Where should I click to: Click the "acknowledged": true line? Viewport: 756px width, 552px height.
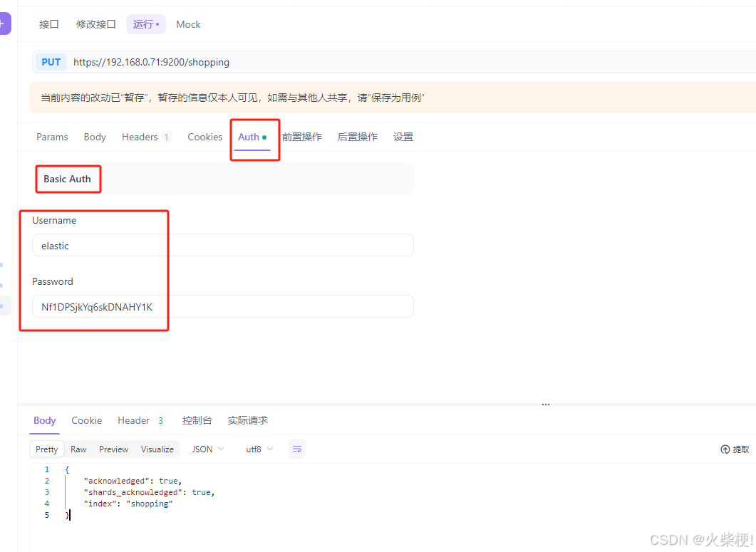pos(133,481)
